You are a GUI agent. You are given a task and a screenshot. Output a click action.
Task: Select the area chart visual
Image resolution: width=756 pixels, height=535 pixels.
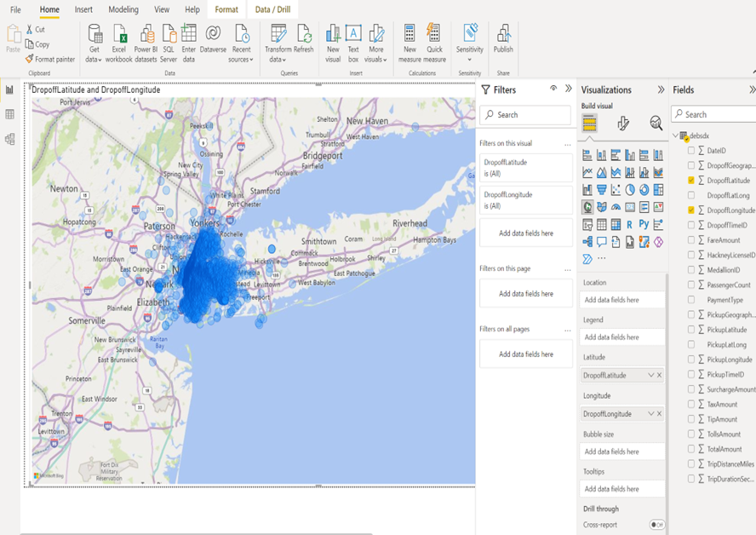[601, 172]
